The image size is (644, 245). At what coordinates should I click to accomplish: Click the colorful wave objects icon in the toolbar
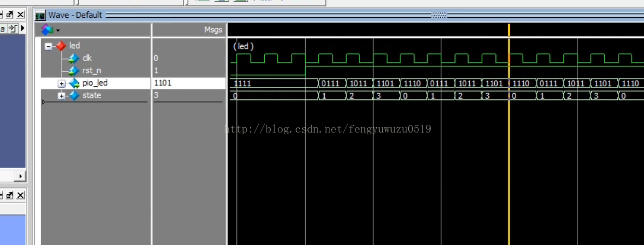[47, 30]
